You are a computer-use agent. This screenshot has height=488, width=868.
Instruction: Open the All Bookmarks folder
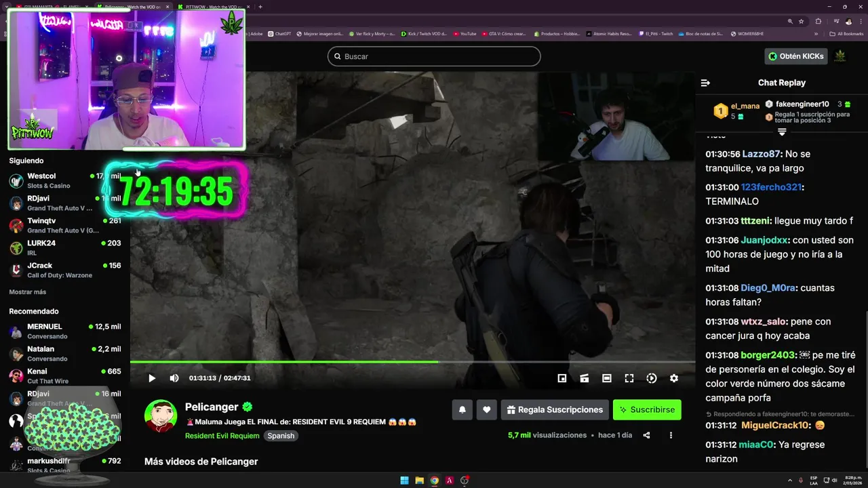846,33
